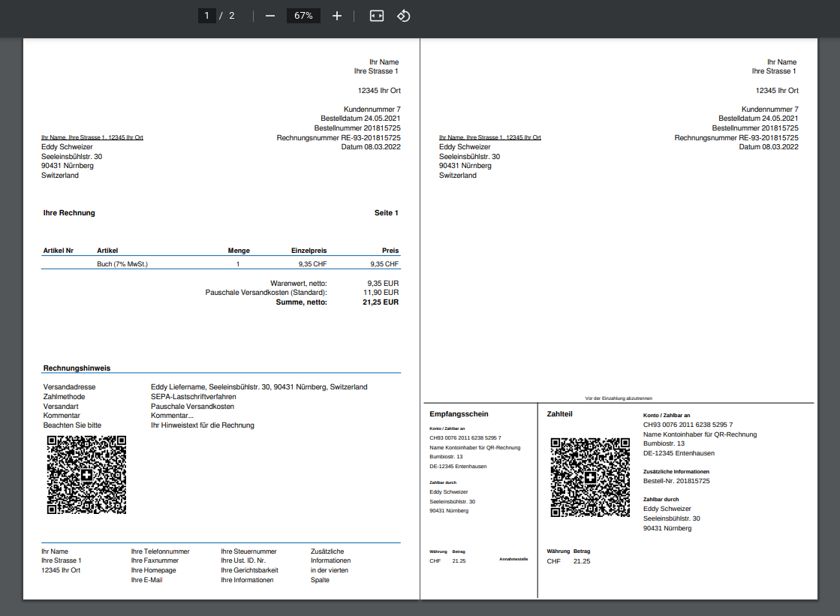
Task: Click the Zahlteil payment QR code
Action: (590, 477)
